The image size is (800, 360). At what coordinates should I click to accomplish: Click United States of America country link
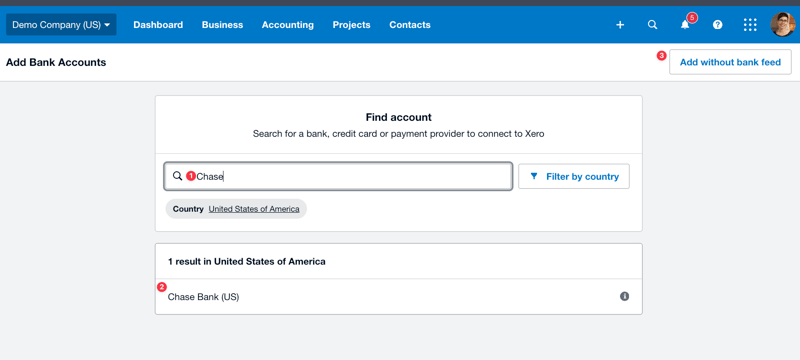254,209
